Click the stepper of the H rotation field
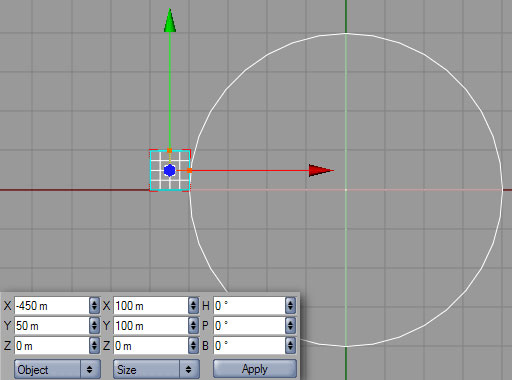512x380 pixels. tap(290, 306)
